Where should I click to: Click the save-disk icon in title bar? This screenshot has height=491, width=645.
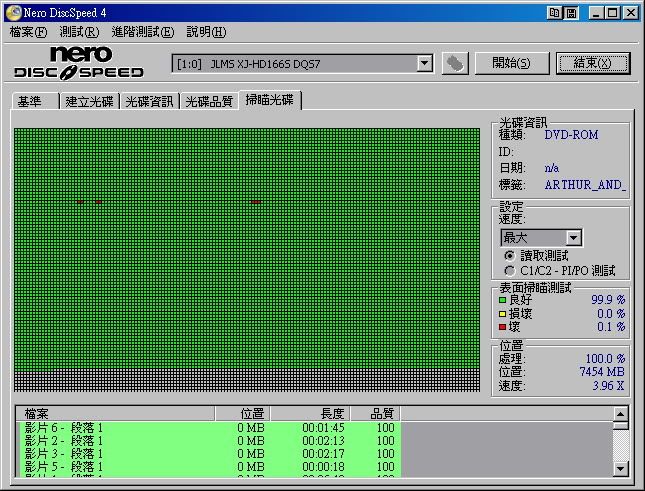[571, 13]
